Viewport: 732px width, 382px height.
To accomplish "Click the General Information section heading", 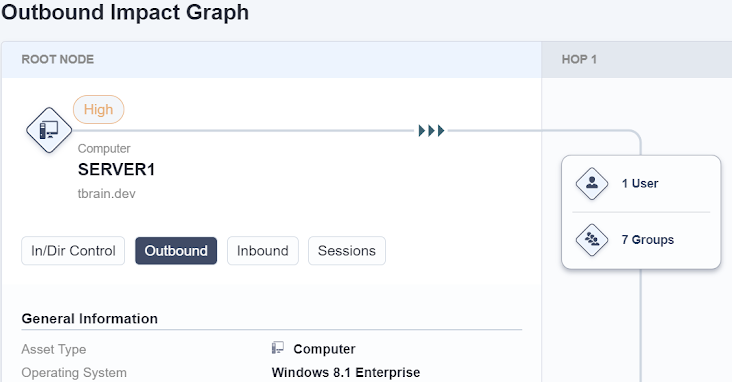I will click(90, 318).
